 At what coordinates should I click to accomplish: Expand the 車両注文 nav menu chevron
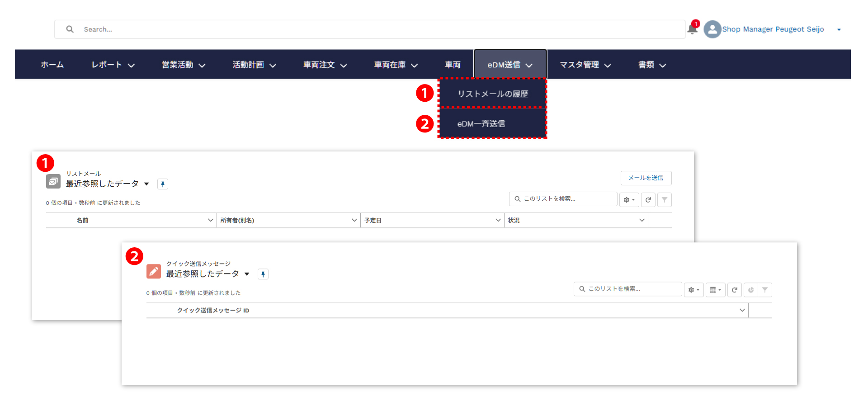(344, 66)
